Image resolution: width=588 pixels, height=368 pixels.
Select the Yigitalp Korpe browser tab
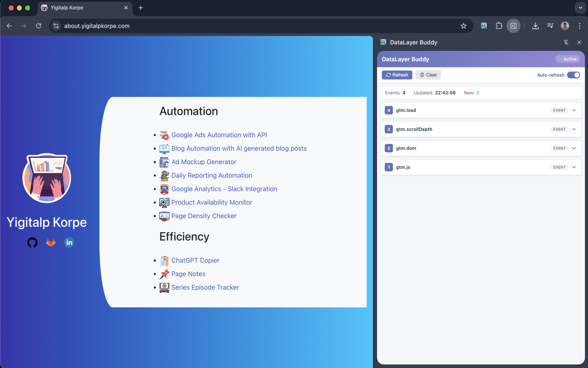tap(84, 8)
